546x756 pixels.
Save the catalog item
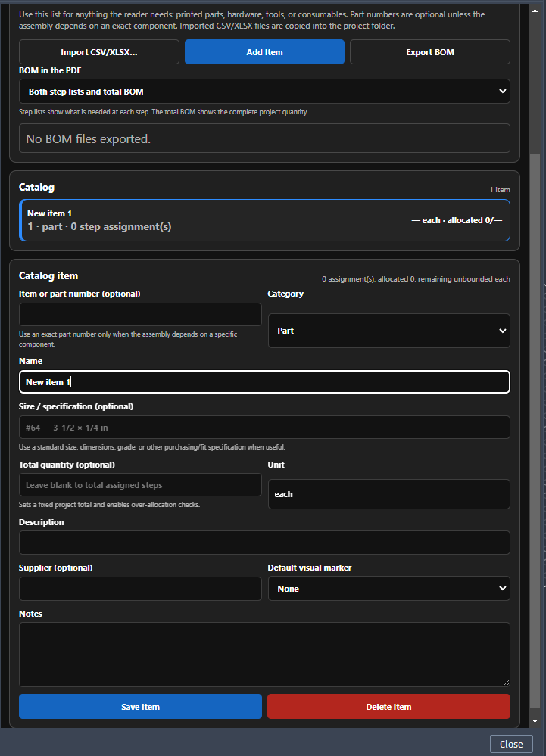point(140,707)
